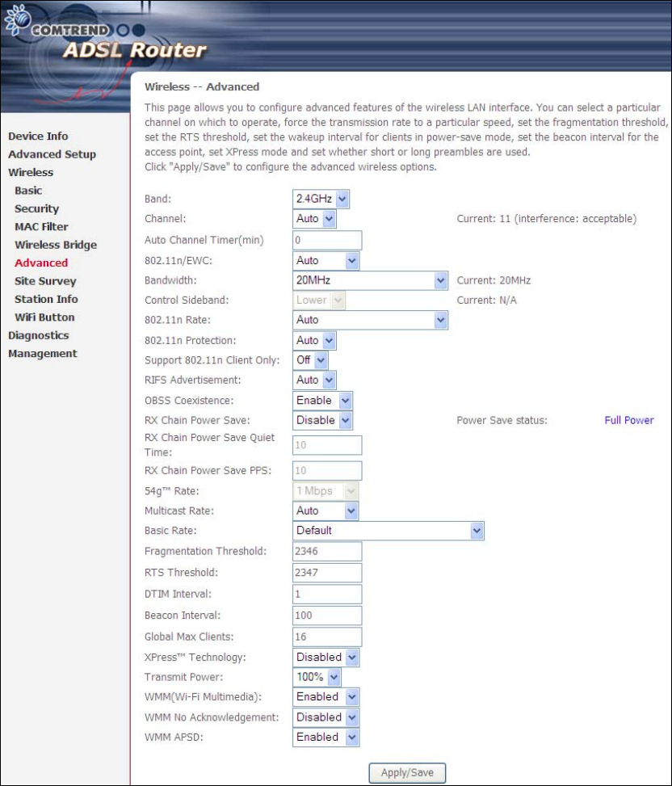
Task: Click the DTIM Interval input field
Action: (327, 594)
